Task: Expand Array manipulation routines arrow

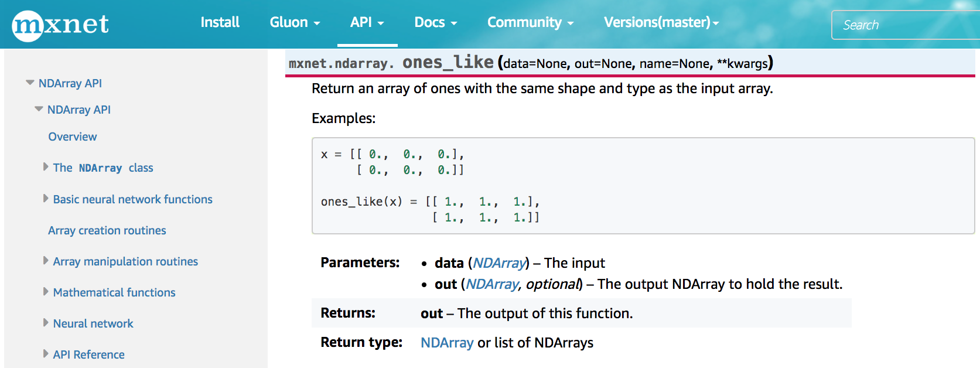Action: (46, 261)
